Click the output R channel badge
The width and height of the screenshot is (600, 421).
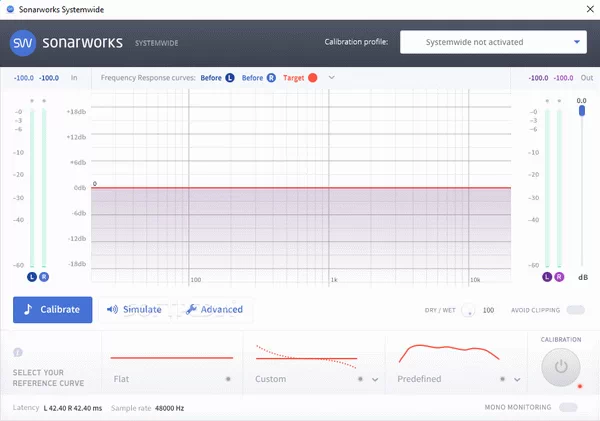[x=559, y=277]
